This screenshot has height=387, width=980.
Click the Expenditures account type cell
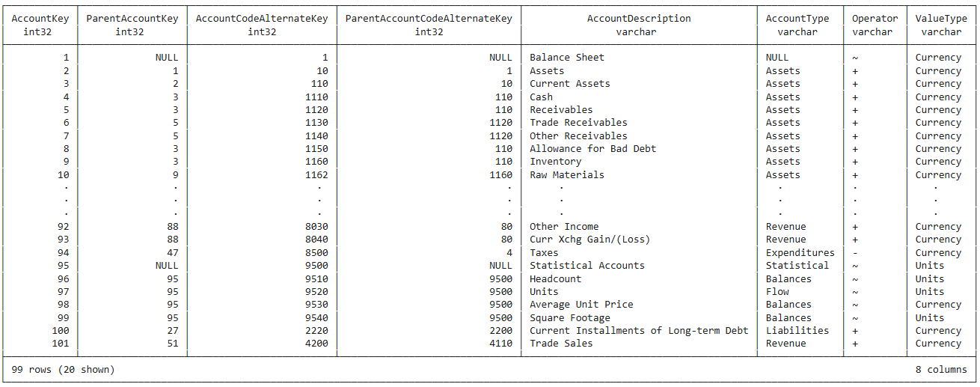(x=800, y=253)
